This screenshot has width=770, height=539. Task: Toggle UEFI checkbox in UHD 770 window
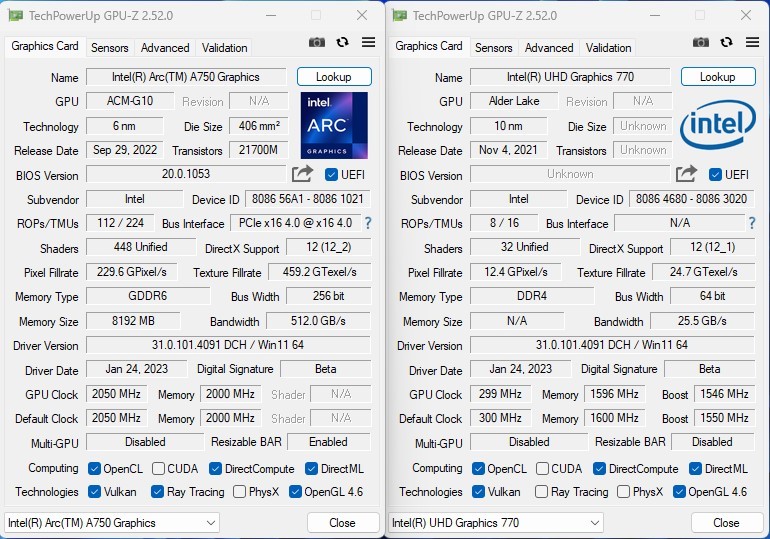point(715,175)
